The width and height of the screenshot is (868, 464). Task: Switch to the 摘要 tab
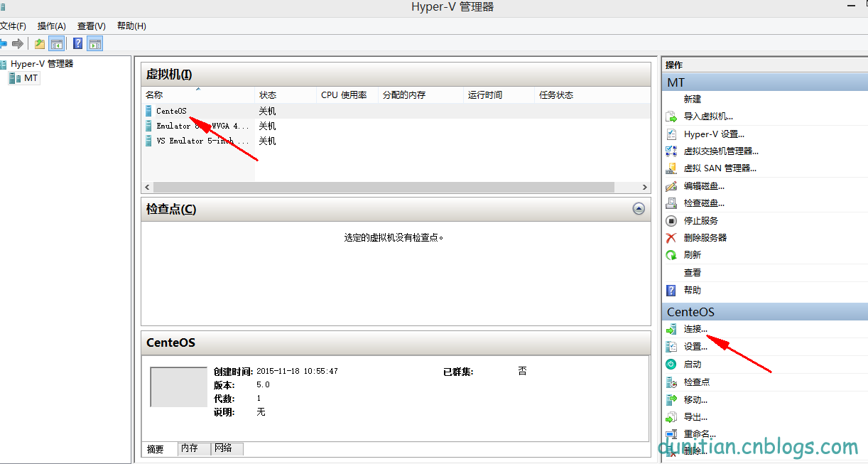pos(156,449)
